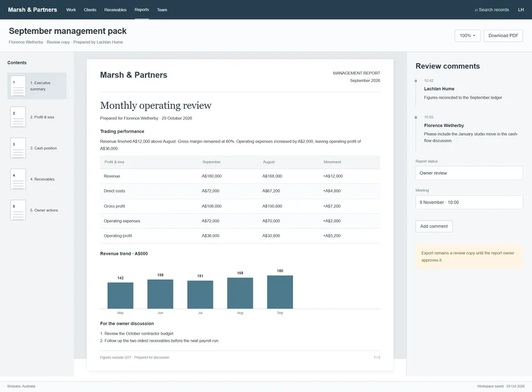Go to the Clients section
This screenshot has width=532, height=392.
click(x=90, y=10)
